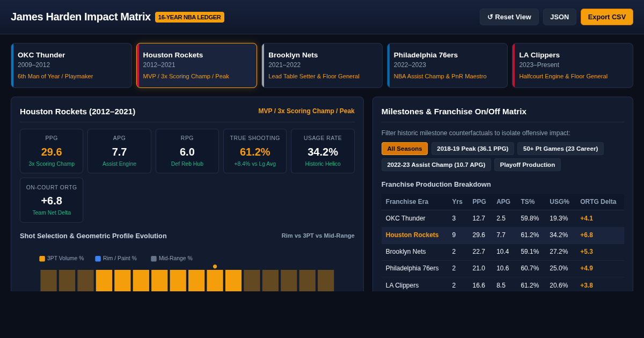Image resolution: width=644 pixels, height=338 pixels.
Task: Select the Brooklyn Nets era card
Action: coord(322,65)
